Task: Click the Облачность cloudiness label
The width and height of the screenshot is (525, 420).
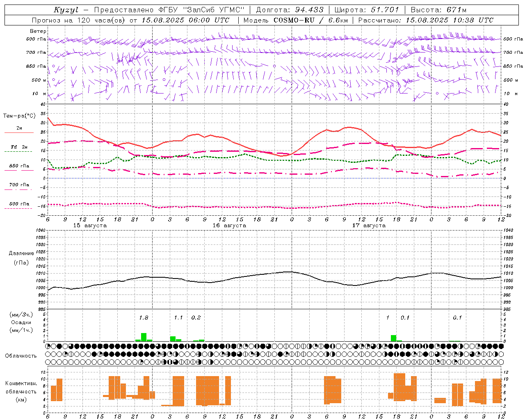Action: click(21, 356)
